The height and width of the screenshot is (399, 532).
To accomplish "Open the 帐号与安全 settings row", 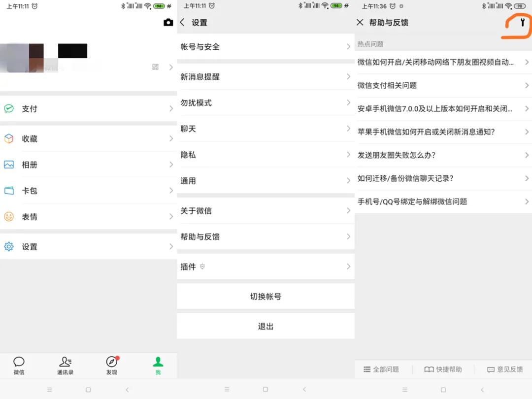I will (266, 46).
